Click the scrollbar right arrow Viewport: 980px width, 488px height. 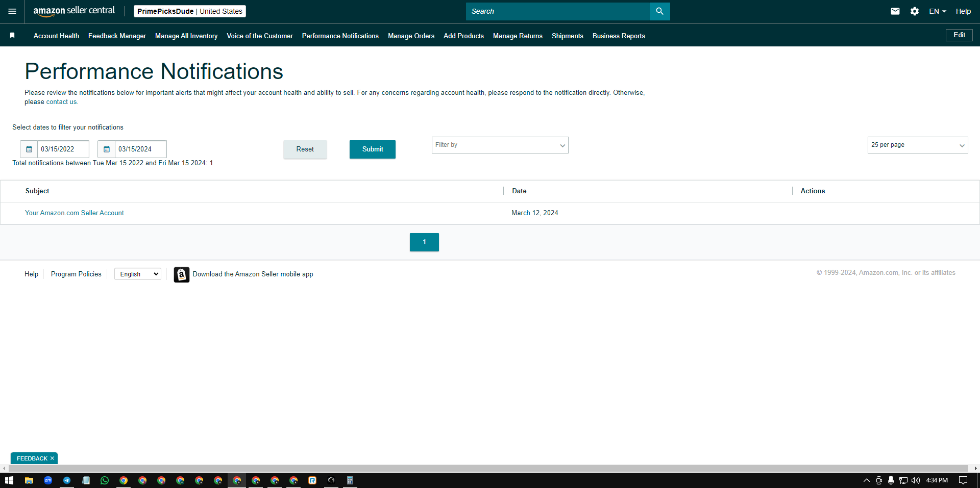[975, 468]
